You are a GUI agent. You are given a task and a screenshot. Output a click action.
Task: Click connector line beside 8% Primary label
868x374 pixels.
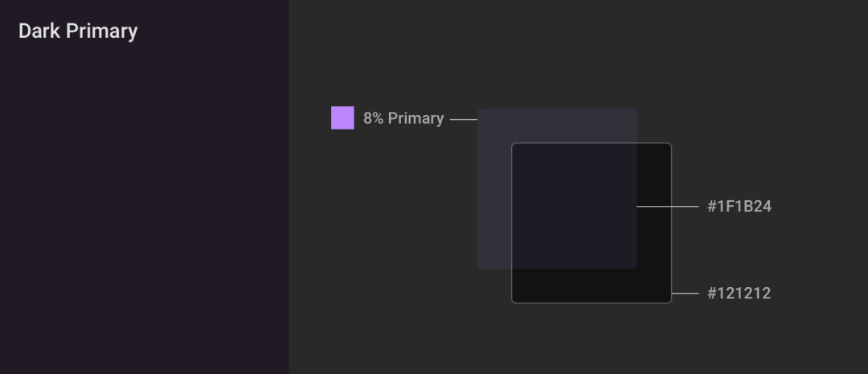coord(464,119)
